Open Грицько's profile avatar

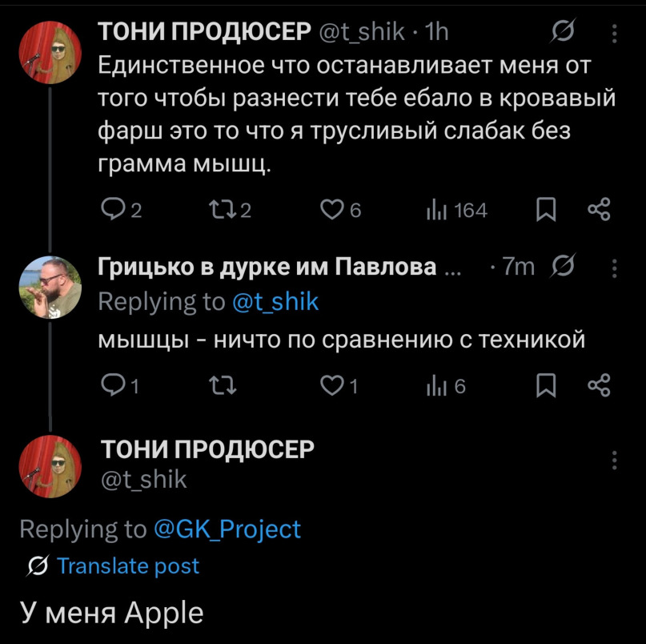[x=50, y=288]
